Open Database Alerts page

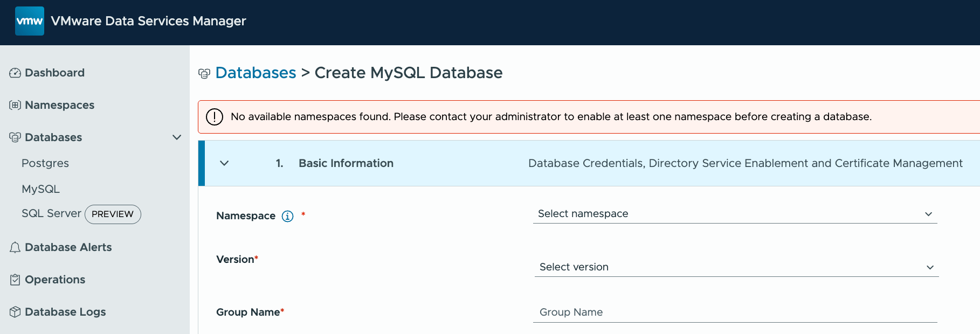[68, 247]
